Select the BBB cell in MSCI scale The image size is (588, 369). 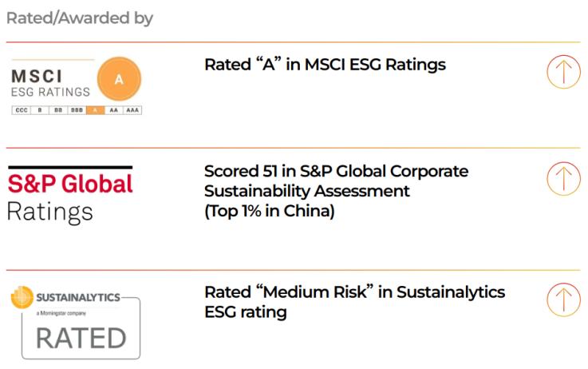click(x=77, y=110)
